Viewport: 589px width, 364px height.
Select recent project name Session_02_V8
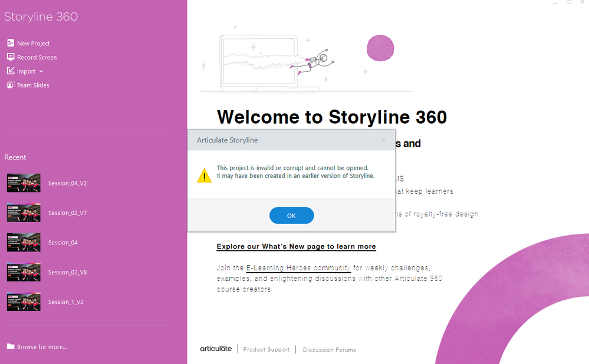pyautogui.click(x=67, y=272)
